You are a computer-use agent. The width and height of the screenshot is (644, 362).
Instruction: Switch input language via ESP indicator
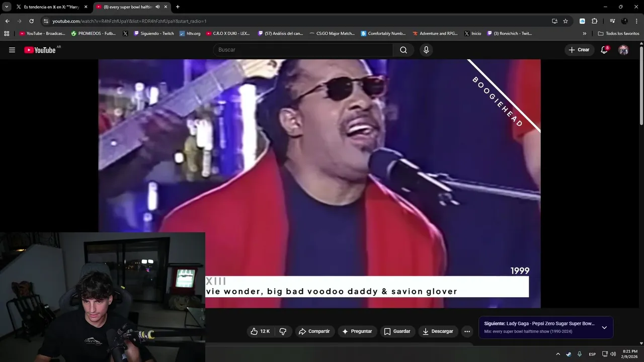592,354
